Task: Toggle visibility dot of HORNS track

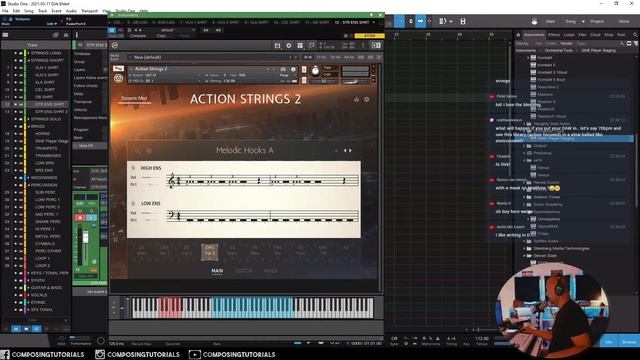Action: pos(16,134)
